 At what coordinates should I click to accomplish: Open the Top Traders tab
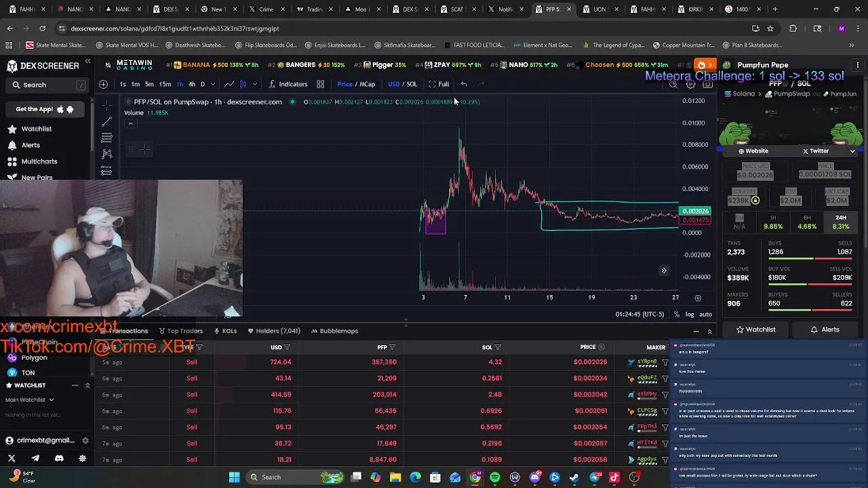[x=180, y=331]
